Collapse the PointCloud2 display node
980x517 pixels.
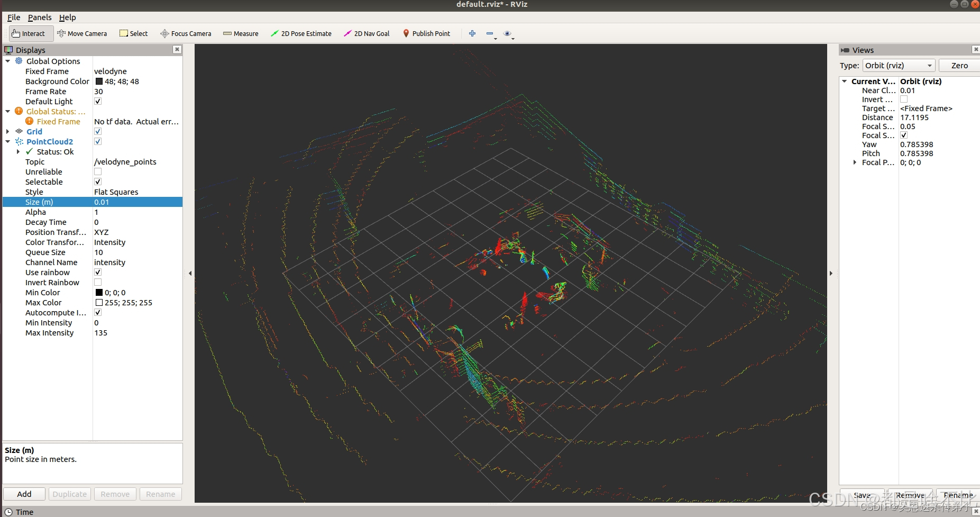8,141
